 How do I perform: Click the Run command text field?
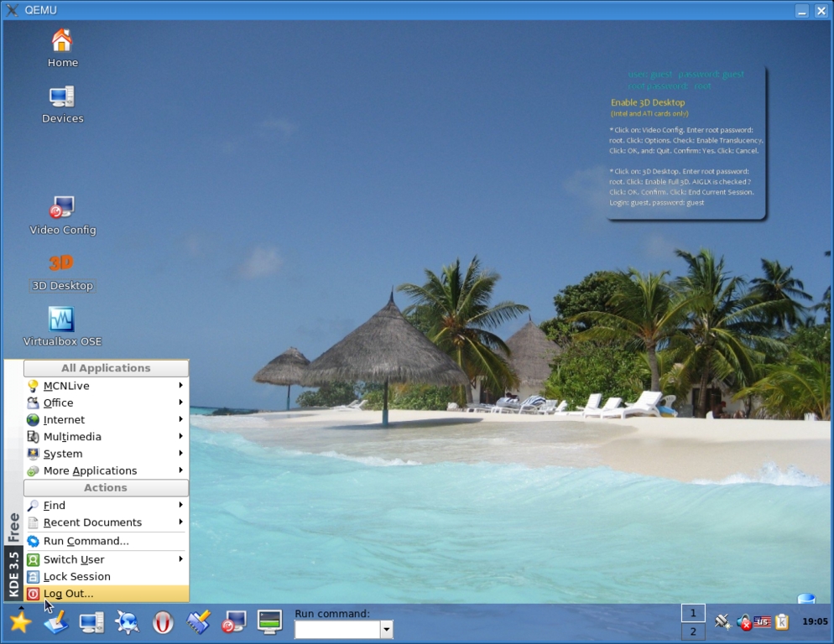click(x=336, y=630)
